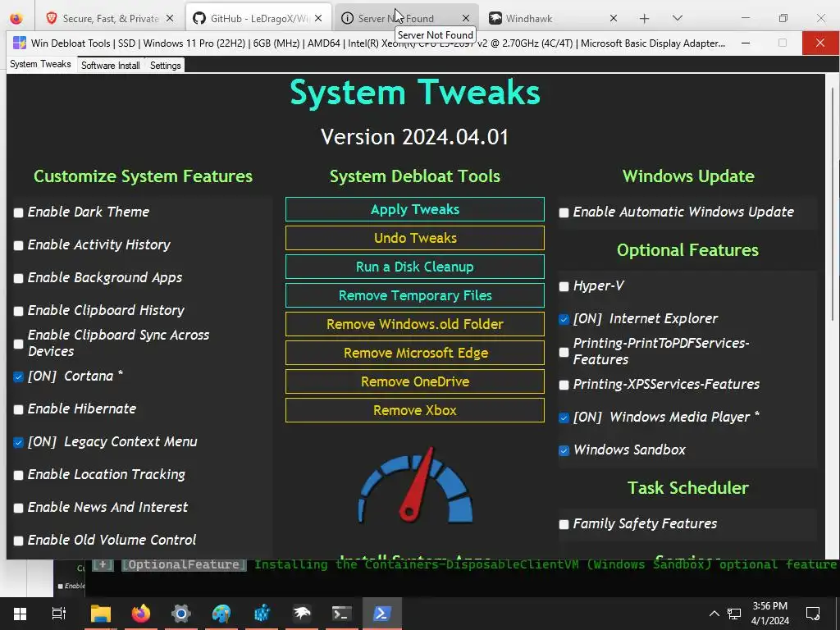The image size is (840, 630).
Task: Show hidden system tray icons
Action: tap(714, 614)
